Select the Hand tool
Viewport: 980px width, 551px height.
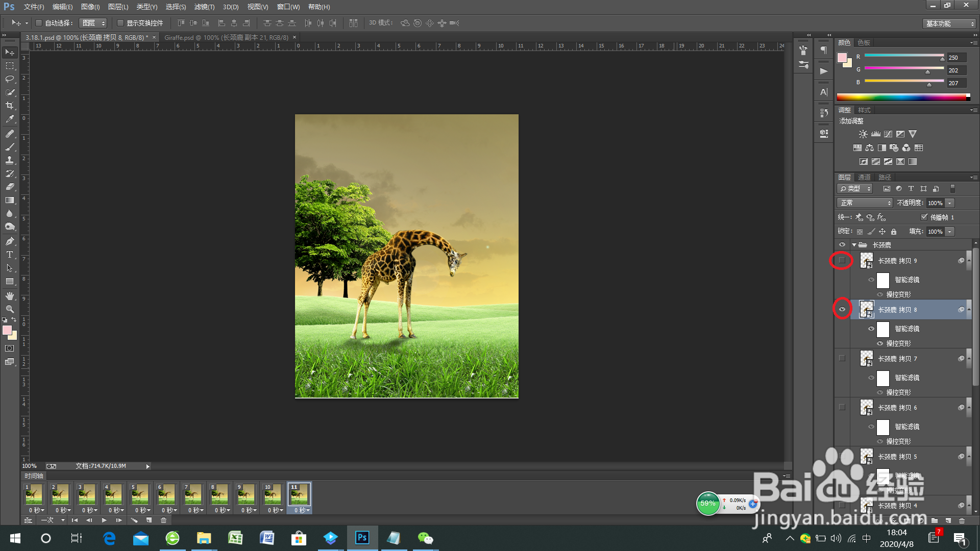click(10, 296)
